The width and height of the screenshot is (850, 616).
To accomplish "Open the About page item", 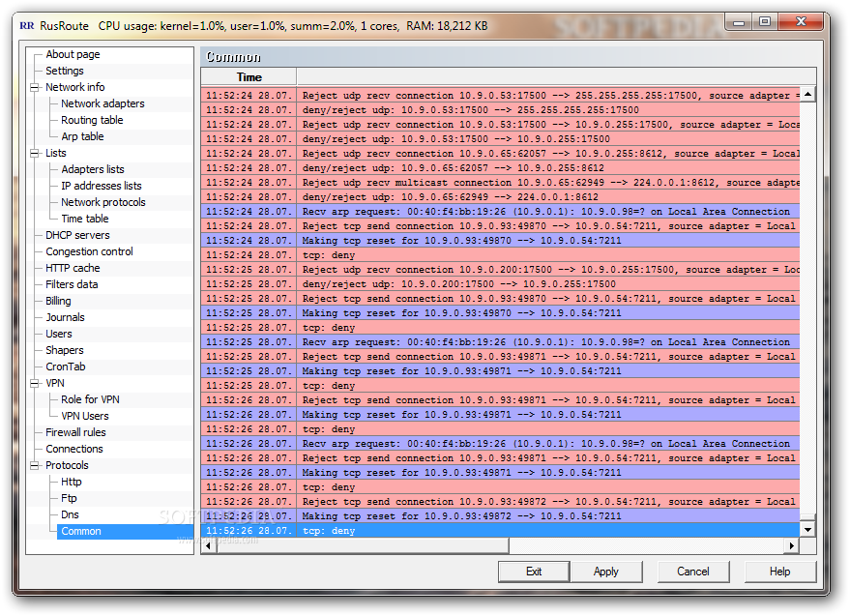I will (x=73, y=54).
